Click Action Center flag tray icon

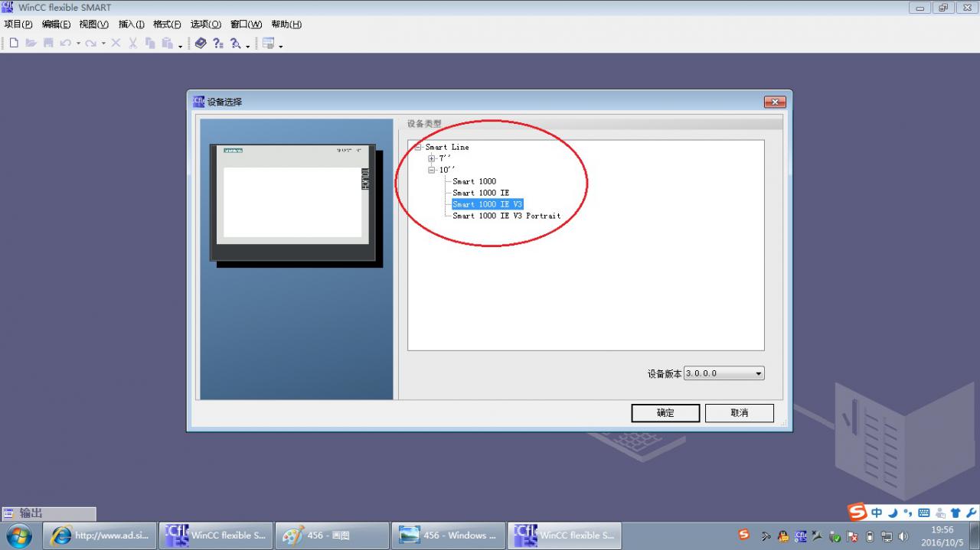pos(852,536)
